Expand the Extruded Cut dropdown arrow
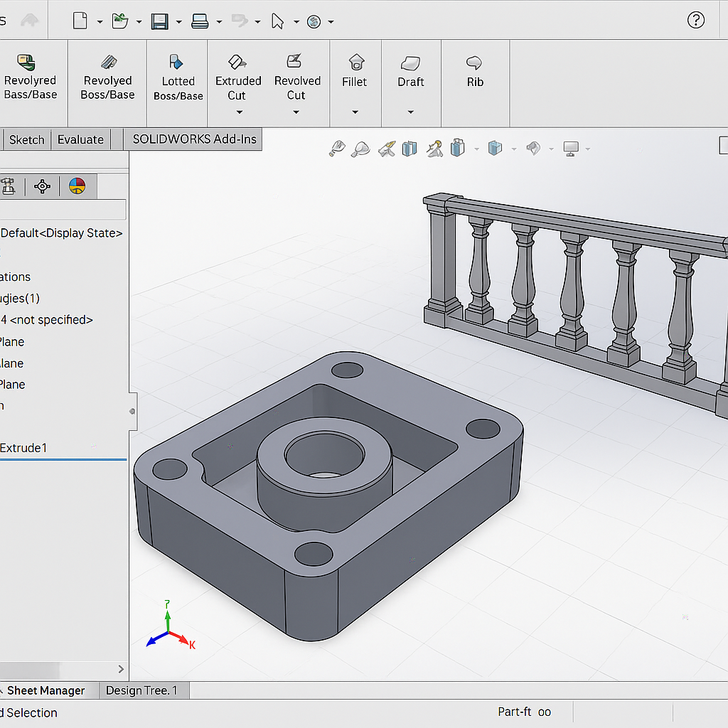Image resolution: width=728 pixels, height=728 pixels. tap(239, 112)
